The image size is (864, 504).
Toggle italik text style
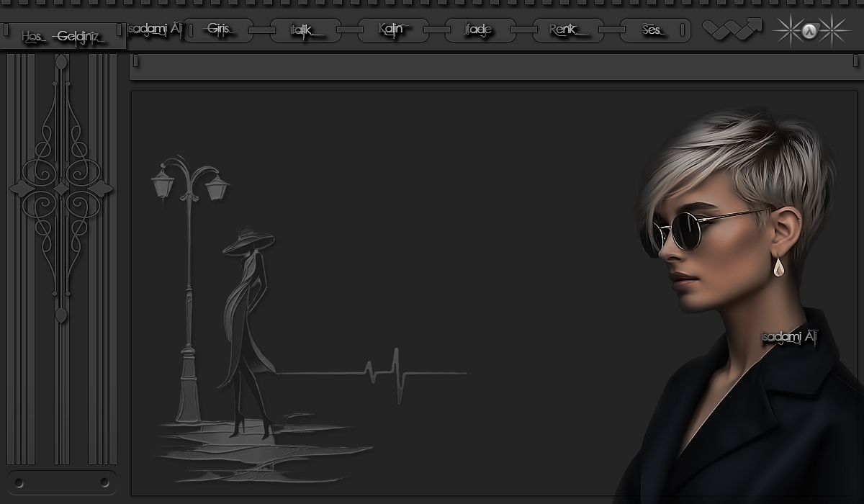(x=305, y=30)
